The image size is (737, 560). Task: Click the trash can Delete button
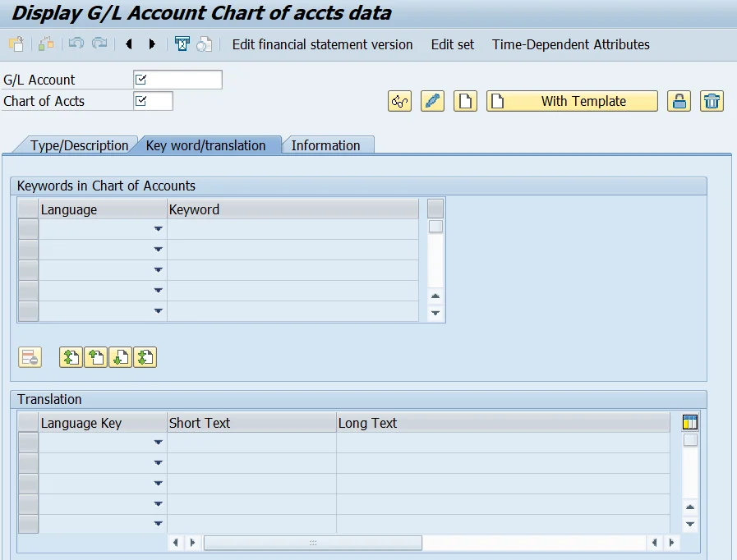tap(712, 101)
